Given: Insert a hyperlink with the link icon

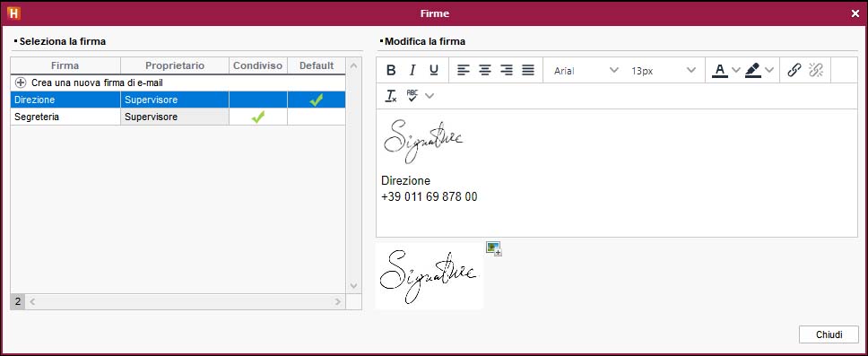Looking at the screenshot, I should (x=794, y=70).
